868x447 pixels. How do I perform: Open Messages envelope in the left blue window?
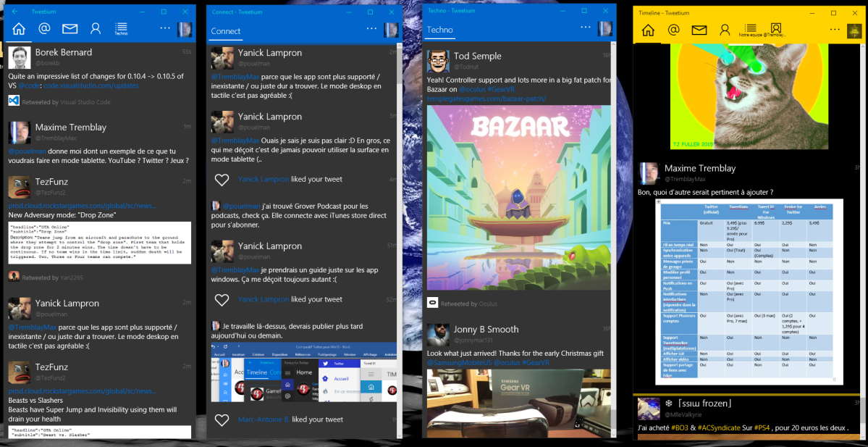(69, 29)
